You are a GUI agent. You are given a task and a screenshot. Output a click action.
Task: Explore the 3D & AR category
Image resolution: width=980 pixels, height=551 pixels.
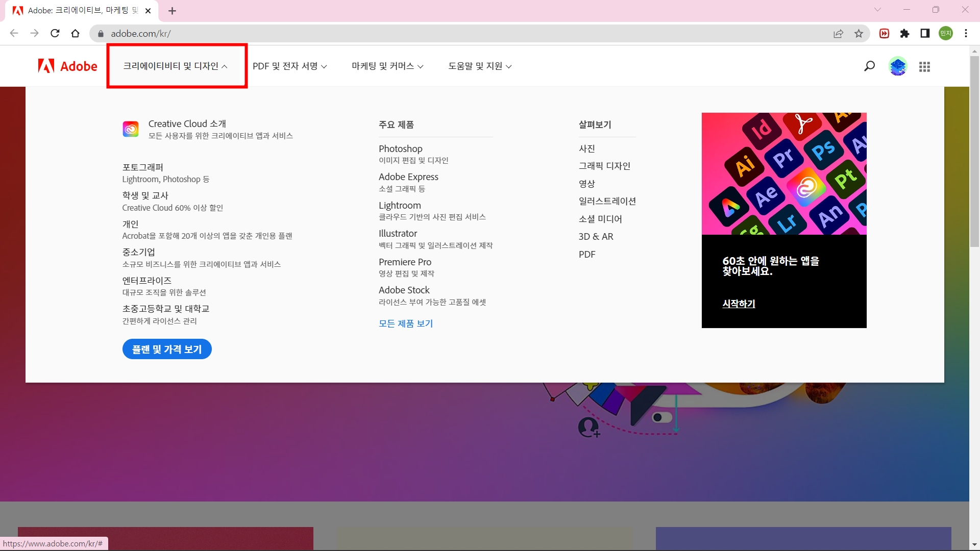click(x=596, y=236)
